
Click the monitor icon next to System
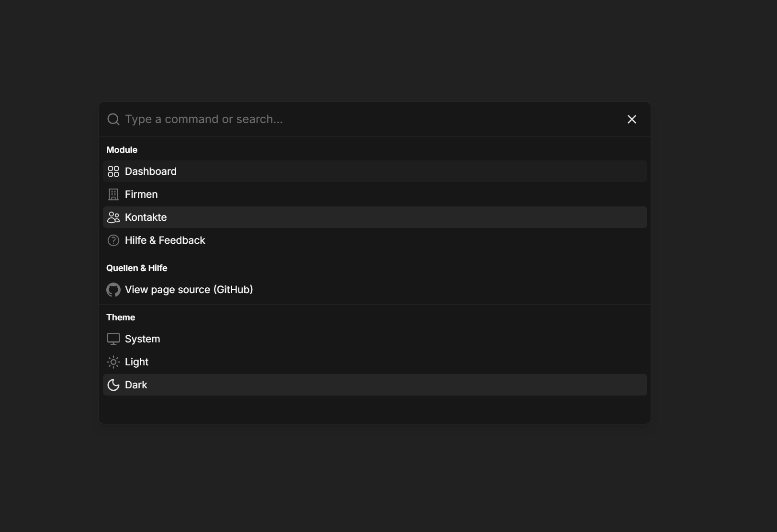[113, 339]
